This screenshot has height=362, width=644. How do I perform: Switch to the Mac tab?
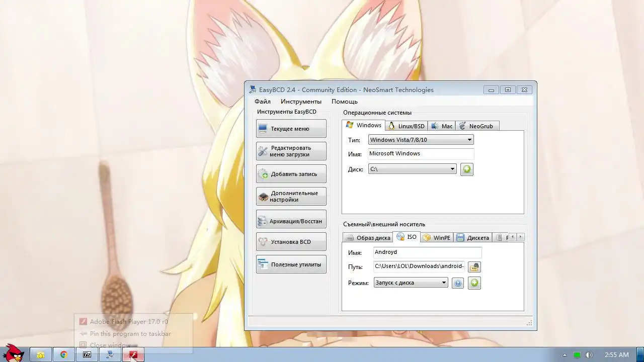tap(441, 126)
